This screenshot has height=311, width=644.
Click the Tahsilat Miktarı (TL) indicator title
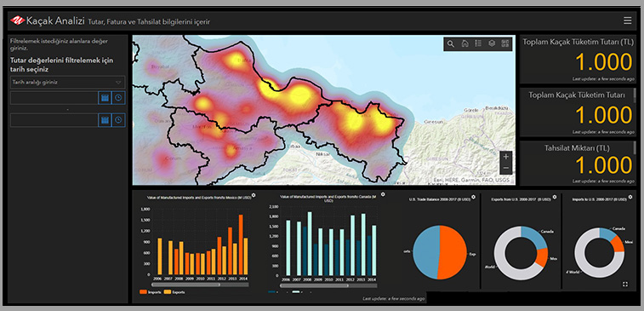click(577, 147)
